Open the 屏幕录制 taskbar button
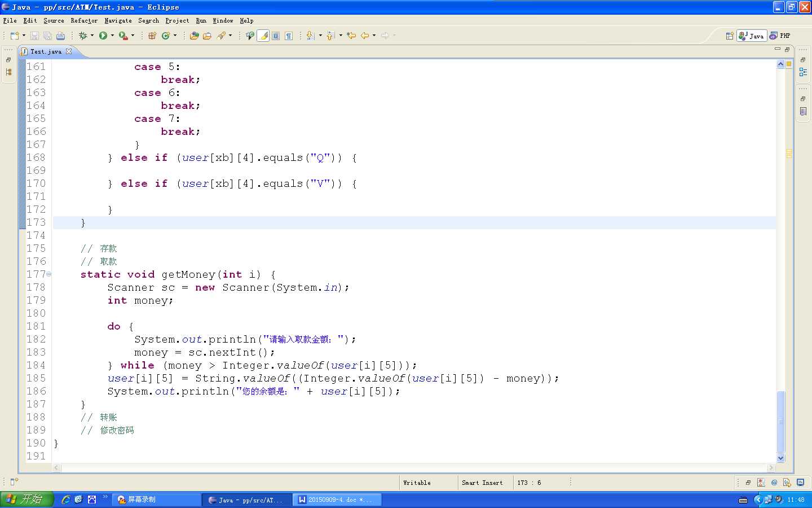The width and height of the screenshot is (812, 508). pos(158,500)
